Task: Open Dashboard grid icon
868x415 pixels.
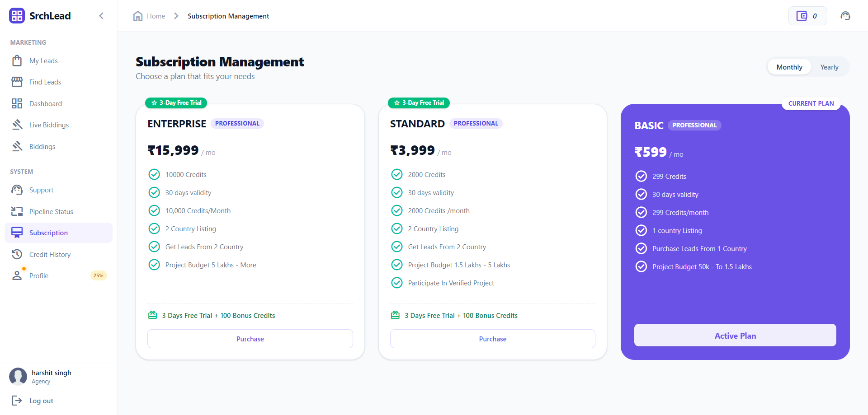Action: 17,103
